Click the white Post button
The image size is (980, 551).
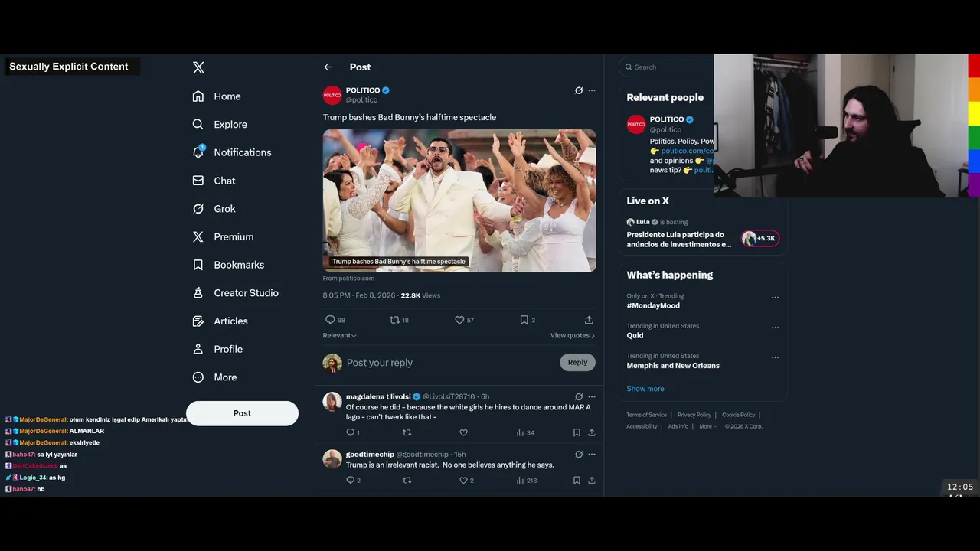(242, 413)
